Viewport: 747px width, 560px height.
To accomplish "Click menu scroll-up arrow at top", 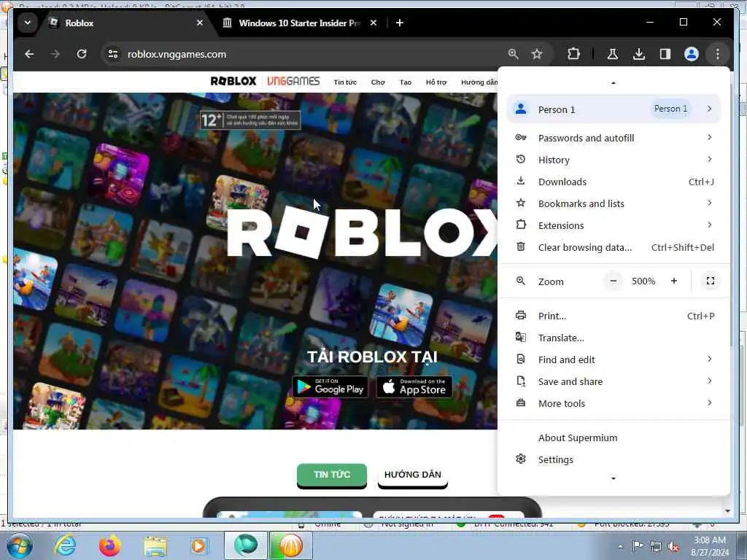I will click(613, 83).
